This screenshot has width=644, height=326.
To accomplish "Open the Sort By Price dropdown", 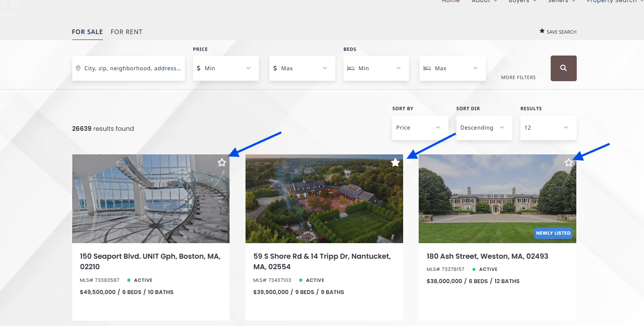I will [420, 128].
